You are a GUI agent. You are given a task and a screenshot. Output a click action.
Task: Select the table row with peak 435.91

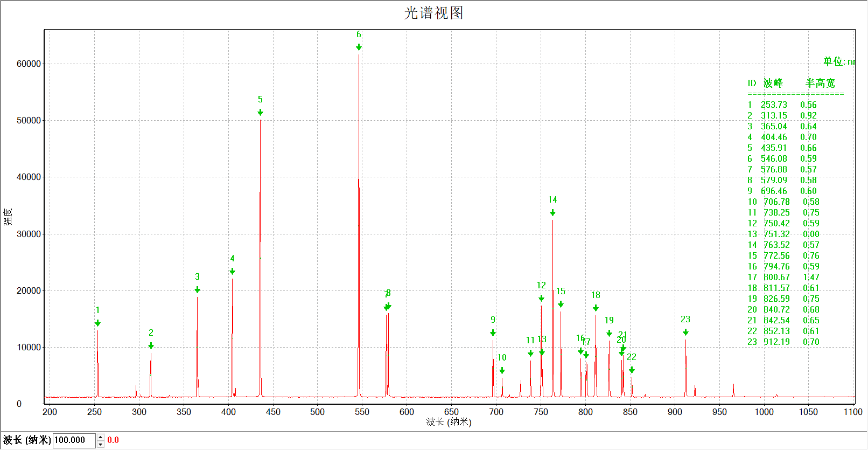tap(782, 148)
